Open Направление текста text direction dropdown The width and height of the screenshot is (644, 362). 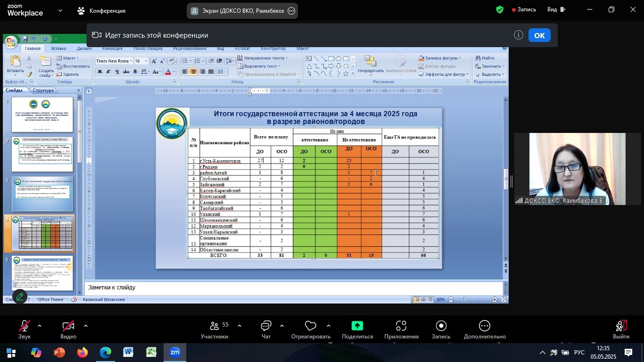click(262, 58)
